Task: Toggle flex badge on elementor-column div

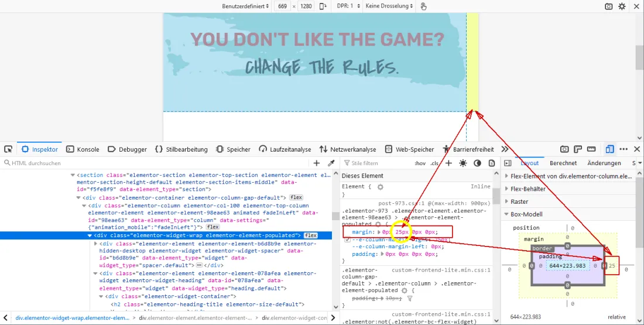Action: click(x=213, y=227)
